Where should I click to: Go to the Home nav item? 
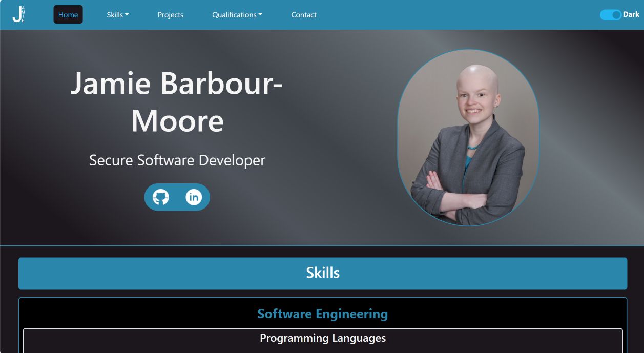(68, 15)
